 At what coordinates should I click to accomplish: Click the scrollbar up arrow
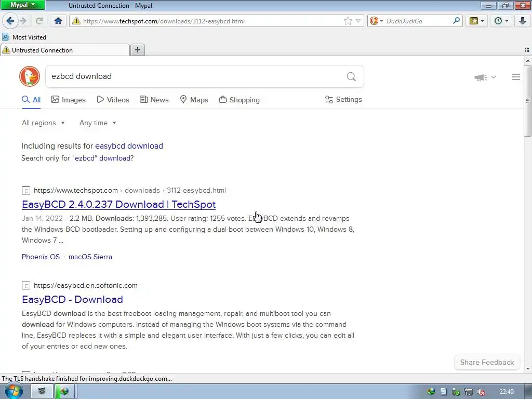(527, 61)
